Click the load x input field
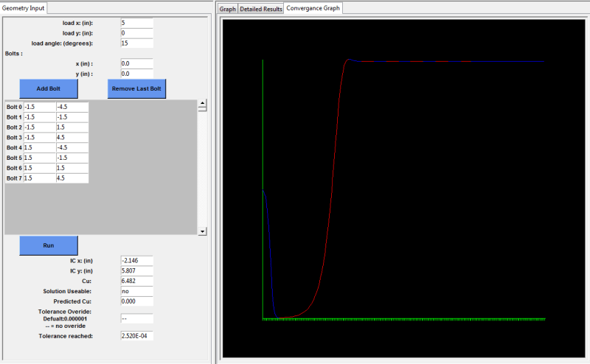590x364 pixels. click(x=136, y=23)
